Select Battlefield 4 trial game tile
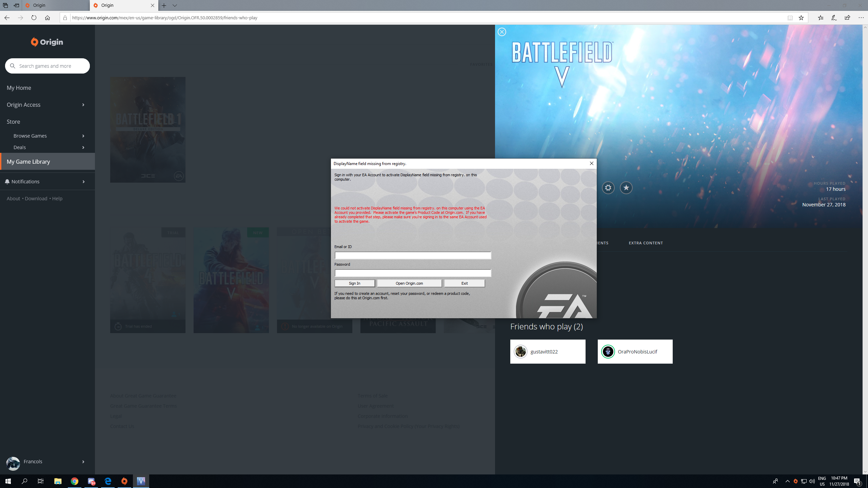Image resolution: width=868 pixels, height=488 pixels. (147, 280)
